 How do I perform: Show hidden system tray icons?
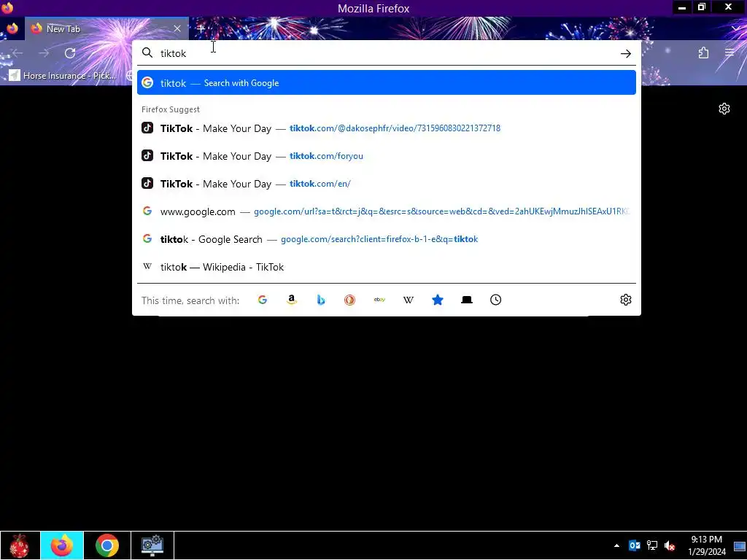coord(616,545)
